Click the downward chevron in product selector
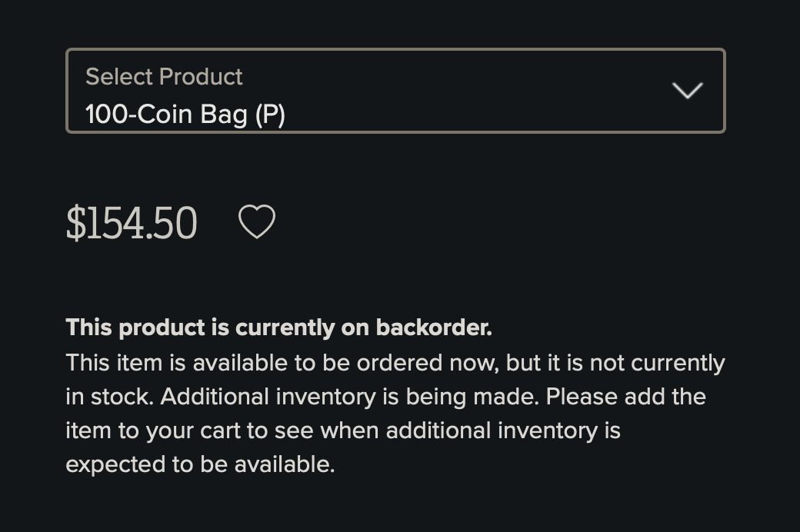Image resolution: width=800 pixels, height=532 pixels. tap(688, 90)
